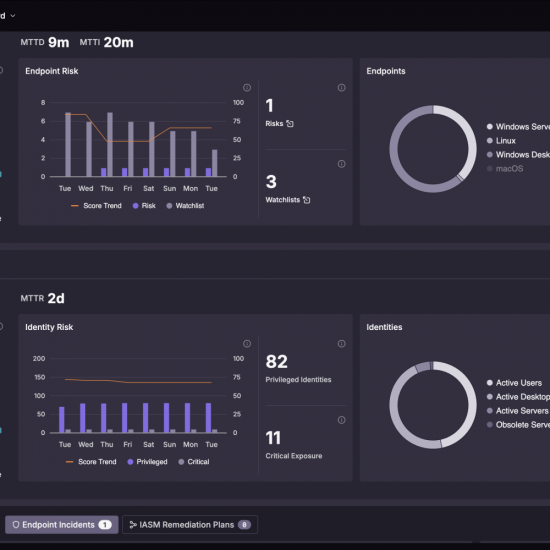Toggle Active Servers in Identities legend
This screenshot has height=550, width=550.
[518, 411]
